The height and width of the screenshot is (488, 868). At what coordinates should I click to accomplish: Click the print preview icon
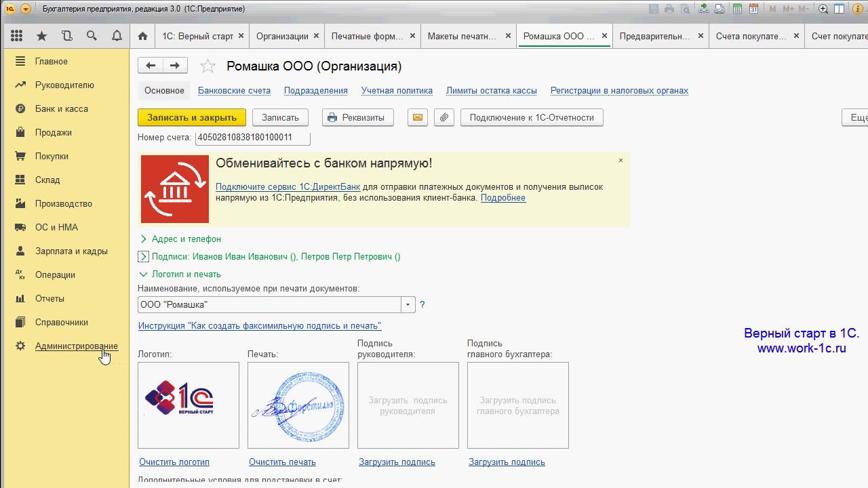coord(685,9)
